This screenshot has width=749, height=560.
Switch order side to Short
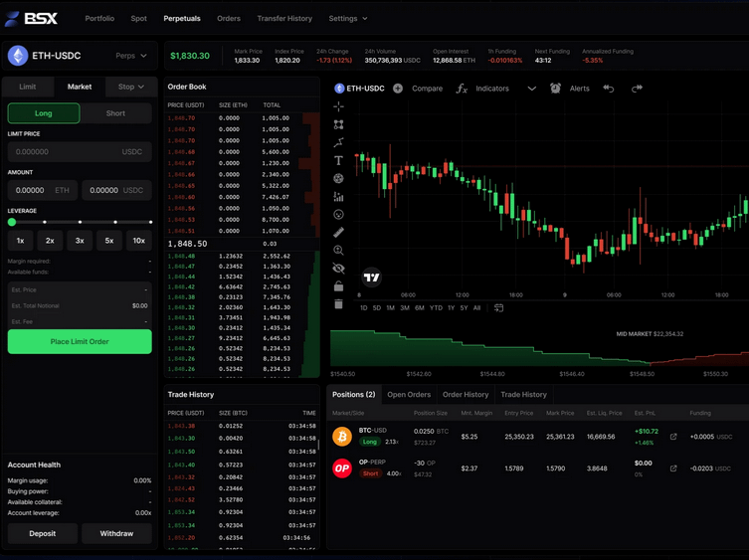click(x=115, y=113)
